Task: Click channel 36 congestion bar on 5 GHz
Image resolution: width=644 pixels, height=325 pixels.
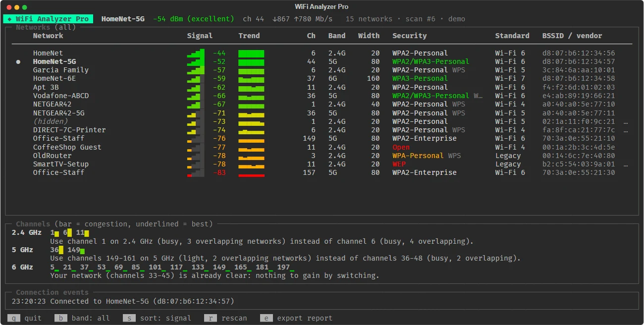Action: [61, 250]
